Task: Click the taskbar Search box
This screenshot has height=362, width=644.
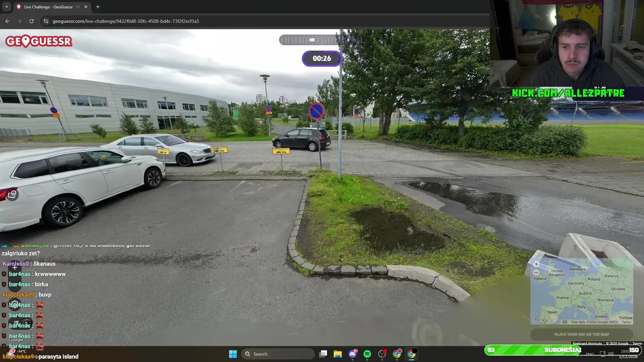Action: tap(278, 354)
